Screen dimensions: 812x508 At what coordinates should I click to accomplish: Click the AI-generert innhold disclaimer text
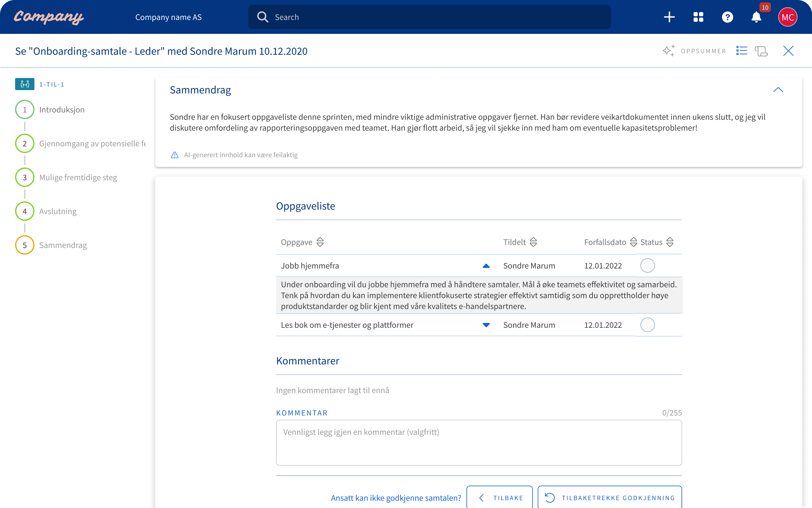pyautogui.click(x=240, y=155)
